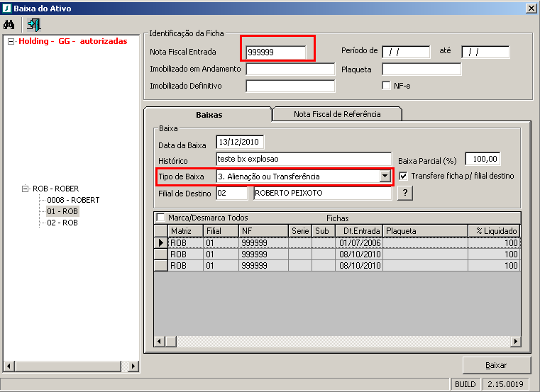The height and width of the screenshot is (392, 540).
Task: Switch to Nota Fiscal de Referência tab
Action: click(337, 113)
